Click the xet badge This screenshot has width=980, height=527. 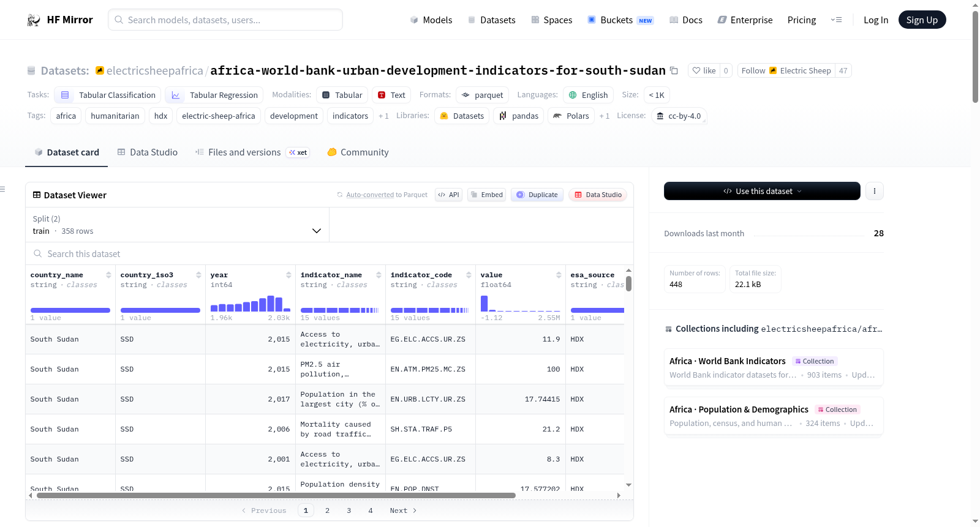pos(298,152)
